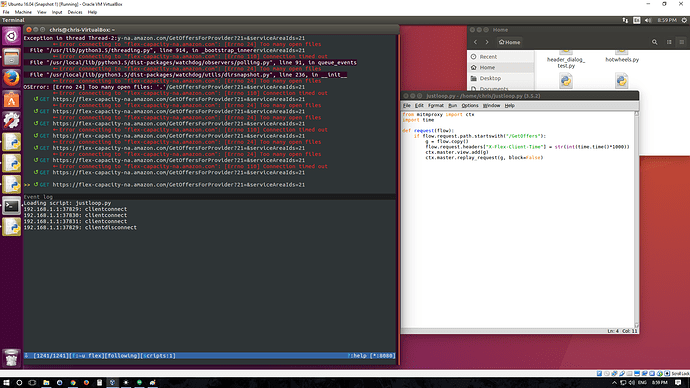
Task: Open the Trash in Ubuntu launcher
Action: [x=11, y=358]
